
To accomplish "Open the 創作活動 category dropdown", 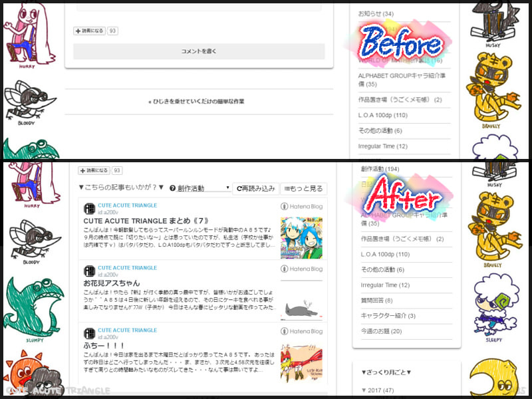I will pyautogui.click(x=203, y=188).
